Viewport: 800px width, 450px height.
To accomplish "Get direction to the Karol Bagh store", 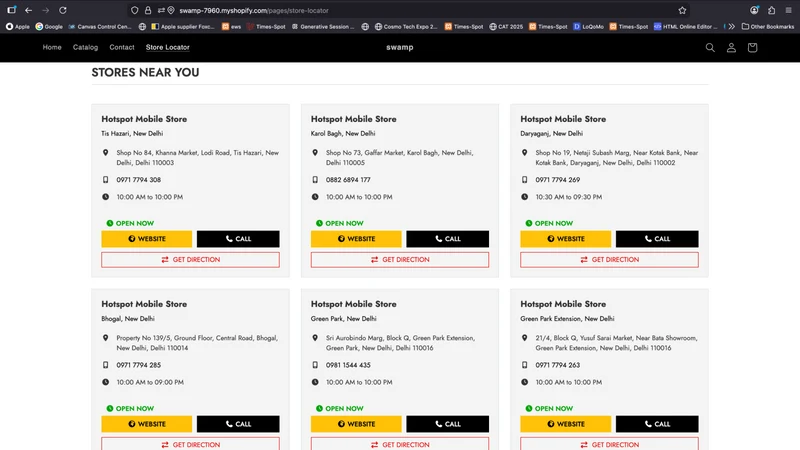I will (399, 260).
